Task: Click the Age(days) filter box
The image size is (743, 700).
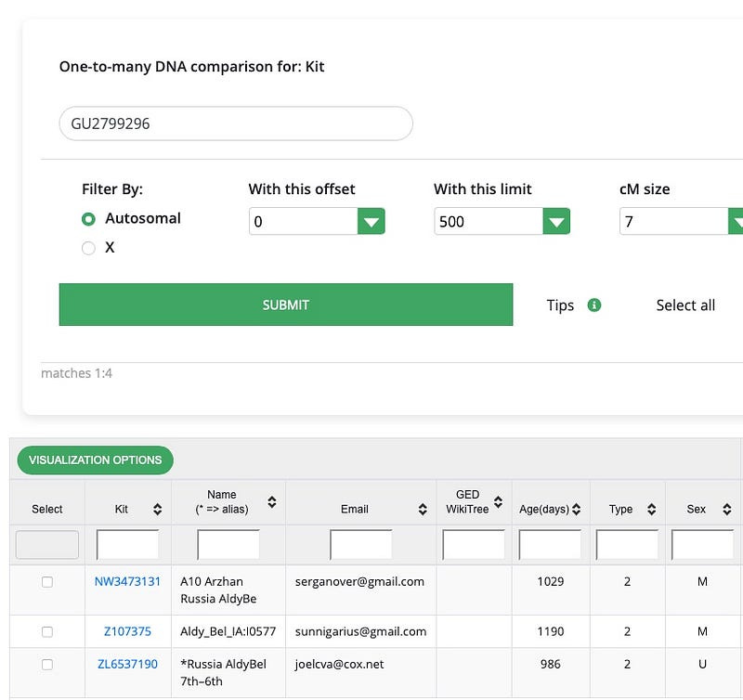Action: (x=550, y=545)
